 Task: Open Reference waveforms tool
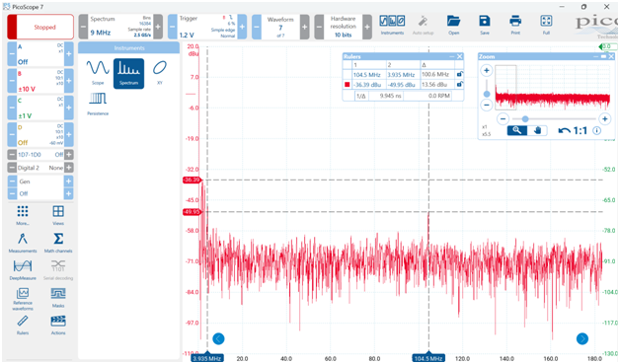click(x=23, y=299)
